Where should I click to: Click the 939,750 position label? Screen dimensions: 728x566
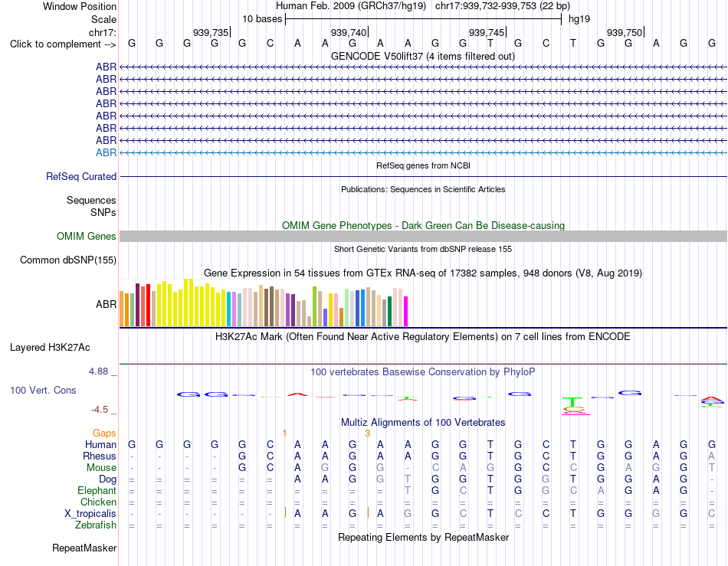pos(625,32)
